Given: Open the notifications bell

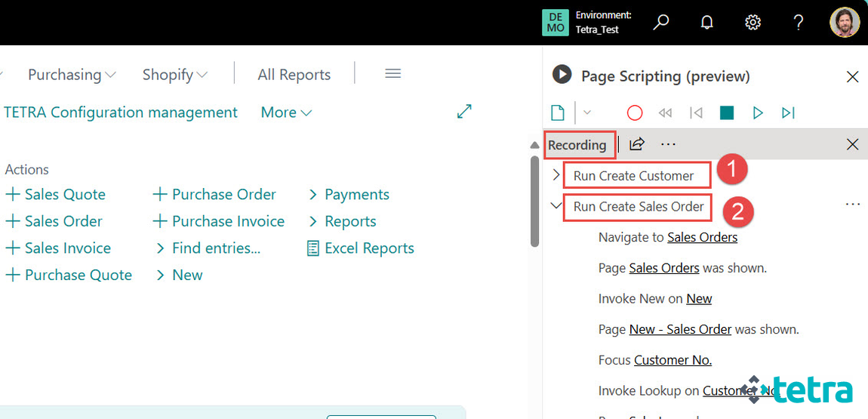Looking at the screenshot, I should [707, 23].
